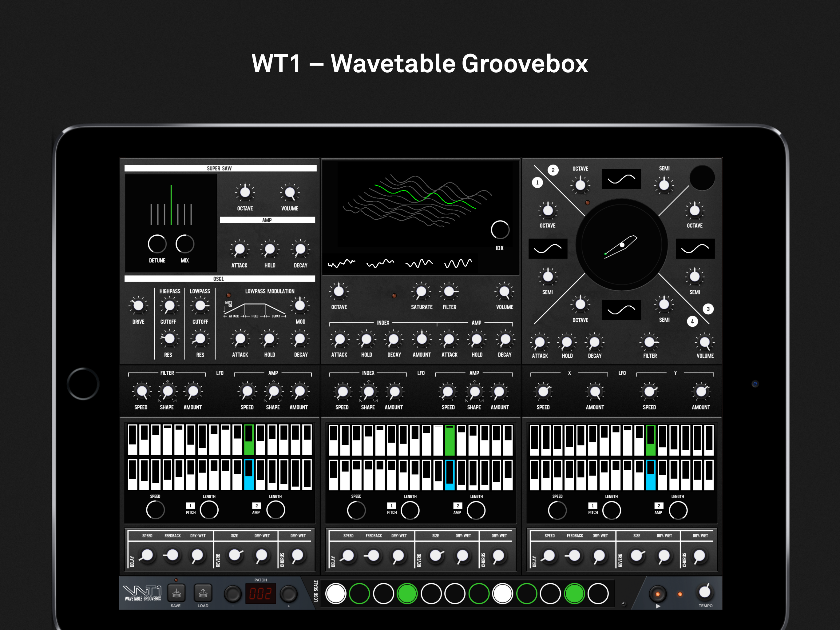Viewport: 840px width, 630px height.
Task: Select the 1 PITCH lane in the left sequencer
Action: click(190, 508)
